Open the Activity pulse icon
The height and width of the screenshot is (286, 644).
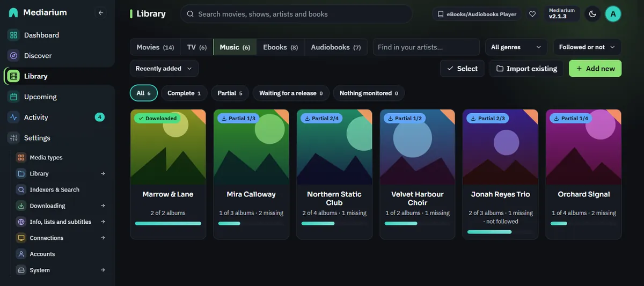[x=13, y=117]
